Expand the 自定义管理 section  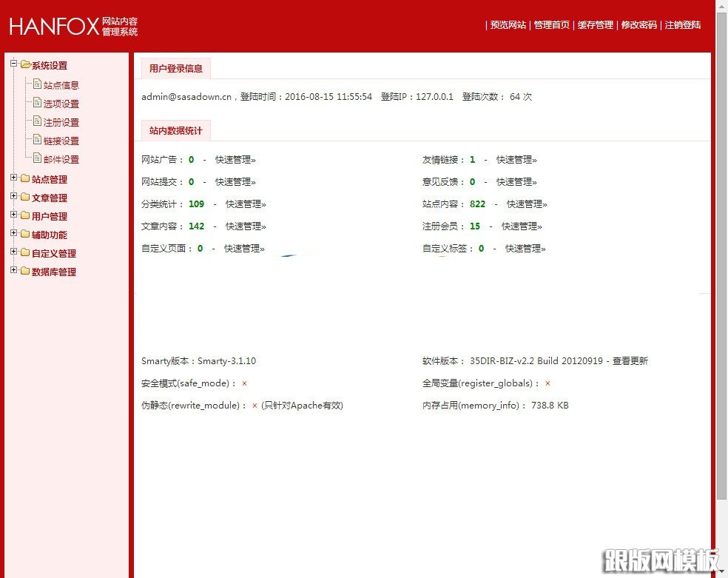click(x=13, y=252)
